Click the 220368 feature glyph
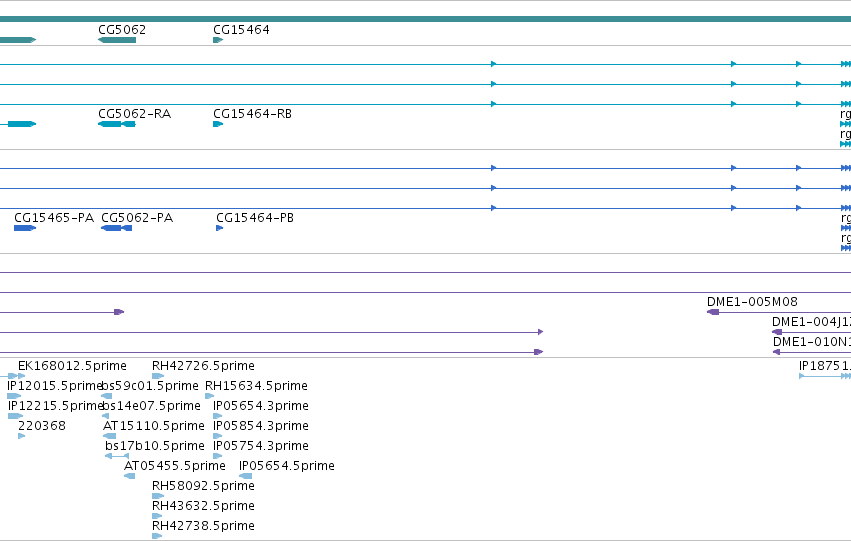The width and height of the screenshot is (851, 541). coord(22,436)
